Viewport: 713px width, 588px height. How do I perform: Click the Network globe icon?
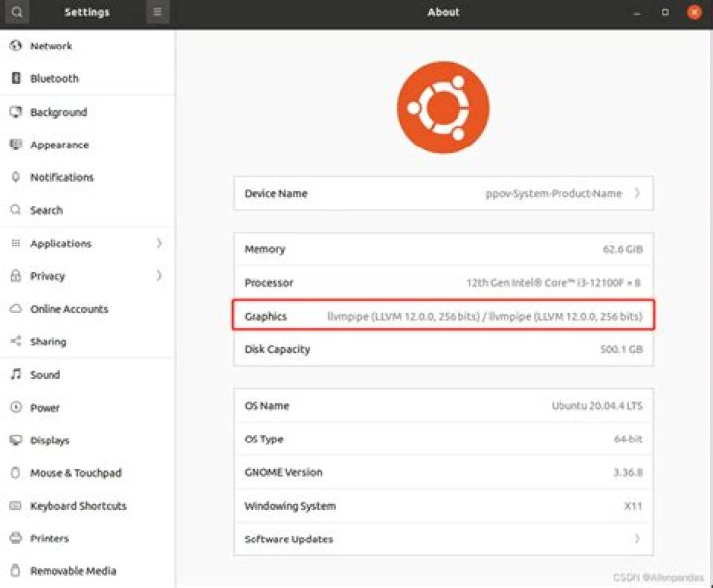[x=16, y=46]
